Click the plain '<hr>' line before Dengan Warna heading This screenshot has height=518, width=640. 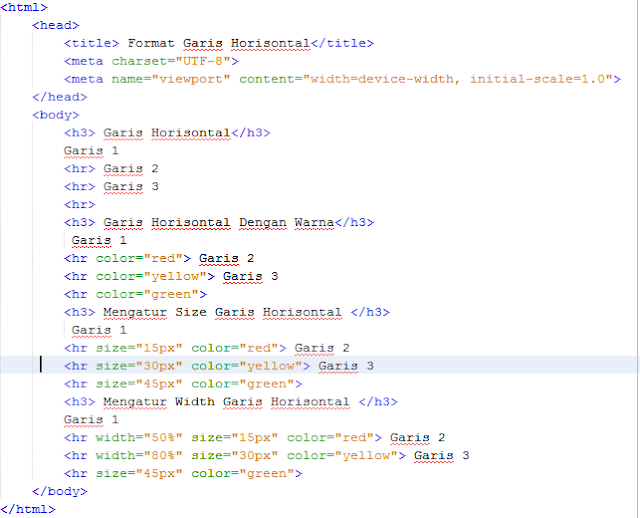tap(80, 205)
